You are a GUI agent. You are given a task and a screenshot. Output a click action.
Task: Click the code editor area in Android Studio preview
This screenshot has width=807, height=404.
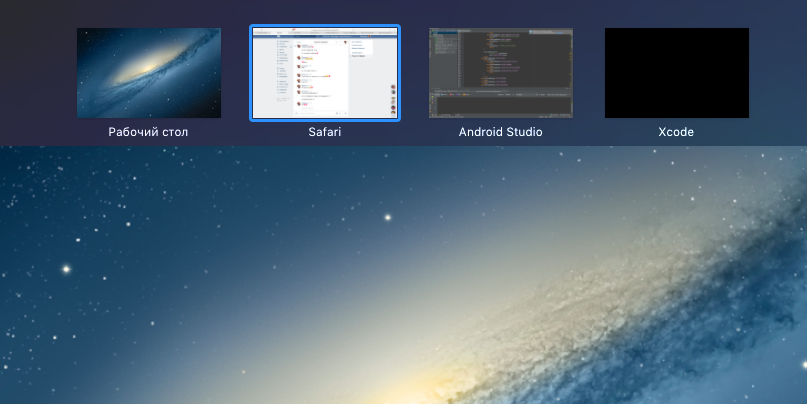tap(510, 62)
